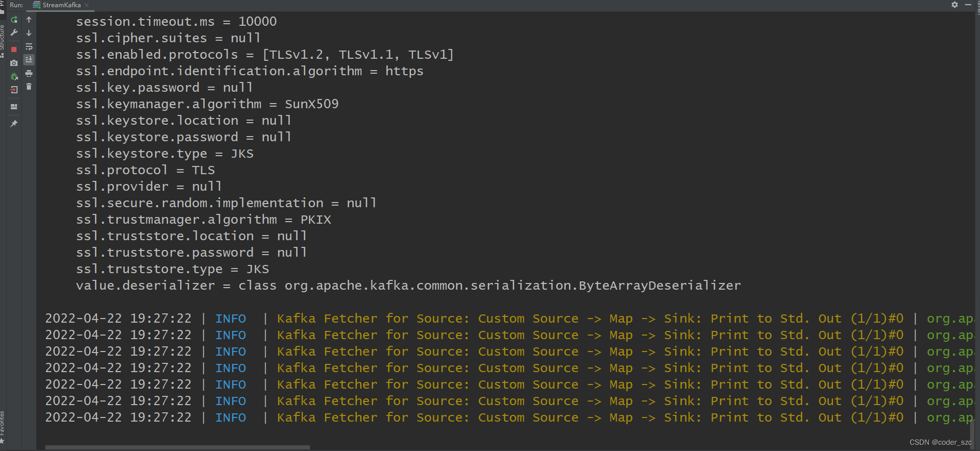
Task: Click the 'ssl.truststore.location = null' line
Action: [191, 236]
